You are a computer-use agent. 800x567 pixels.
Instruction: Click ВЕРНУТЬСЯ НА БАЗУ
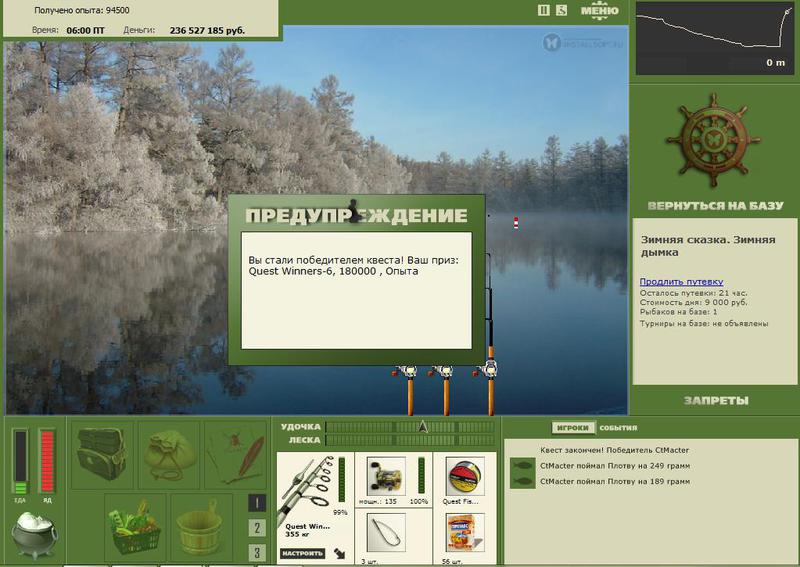click(x=715, y=206)
